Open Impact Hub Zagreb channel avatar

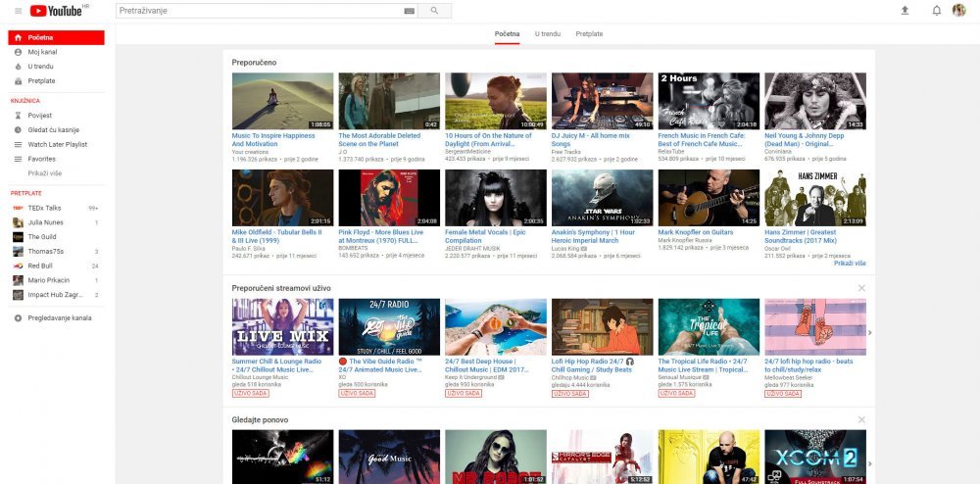(18, 294)
